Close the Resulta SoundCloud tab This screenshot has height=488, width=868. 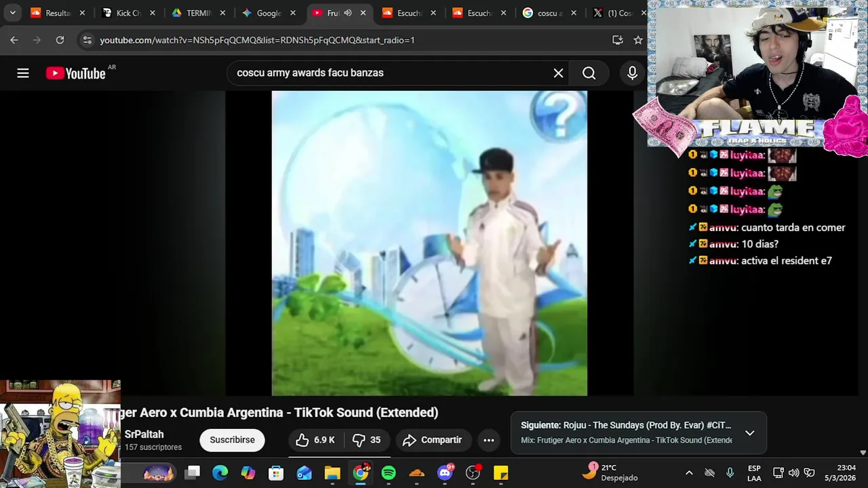(x=82, y=13)
